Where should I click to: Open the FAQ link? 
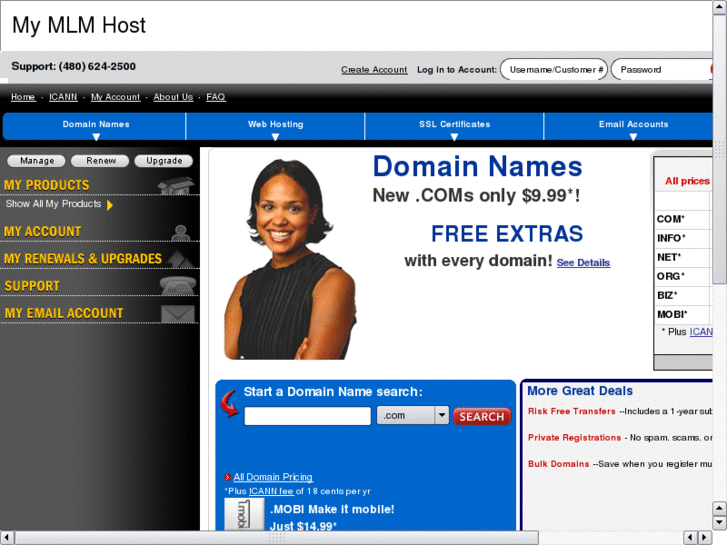tap(216, 97)
